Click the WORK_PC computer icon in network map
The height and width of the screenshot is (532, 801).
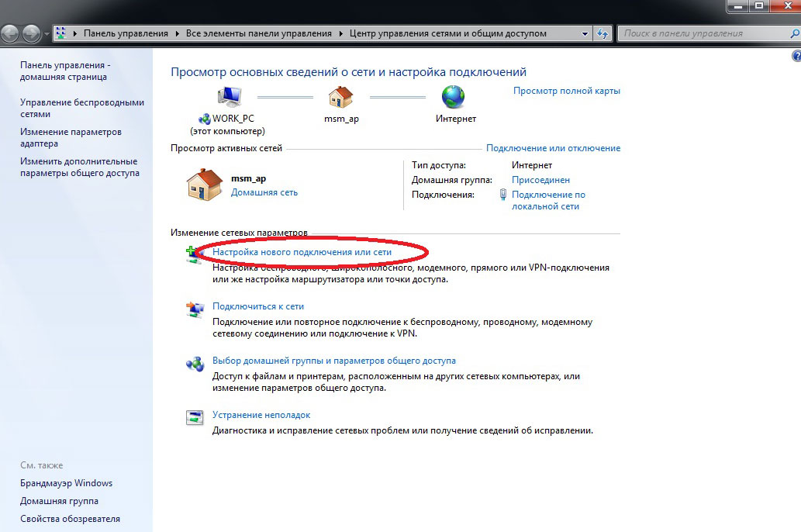pyautogui.click(x=230, y=97)
